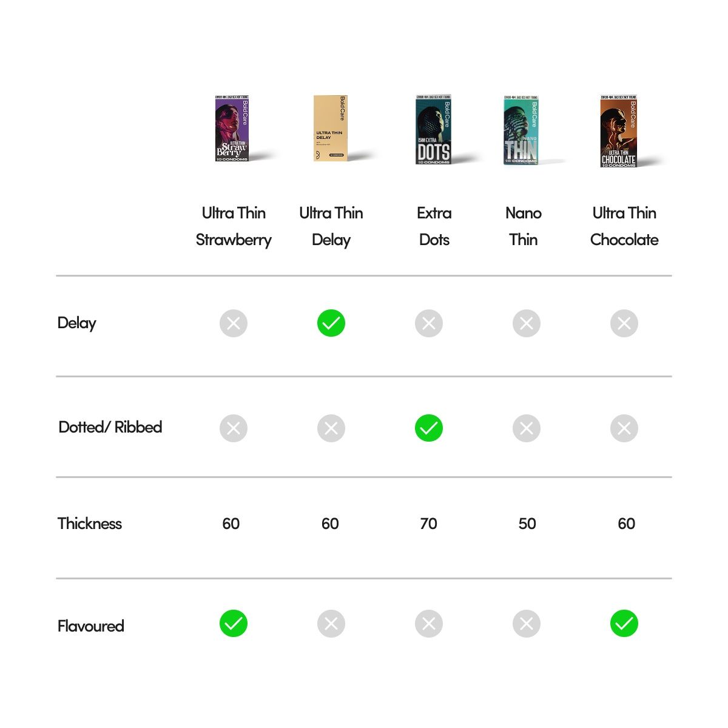
Task: Open the Nano Thin product box image
Action: 521,130
